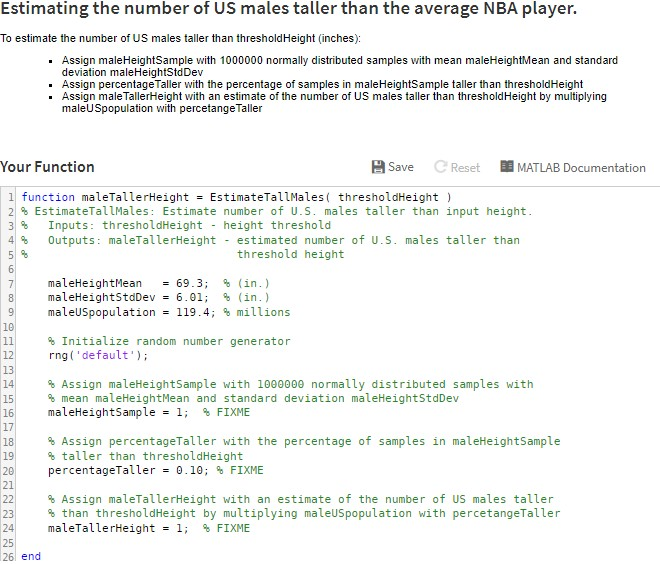Place cursor in maleHeightSample = 1; line

click(x=149, y=412)
